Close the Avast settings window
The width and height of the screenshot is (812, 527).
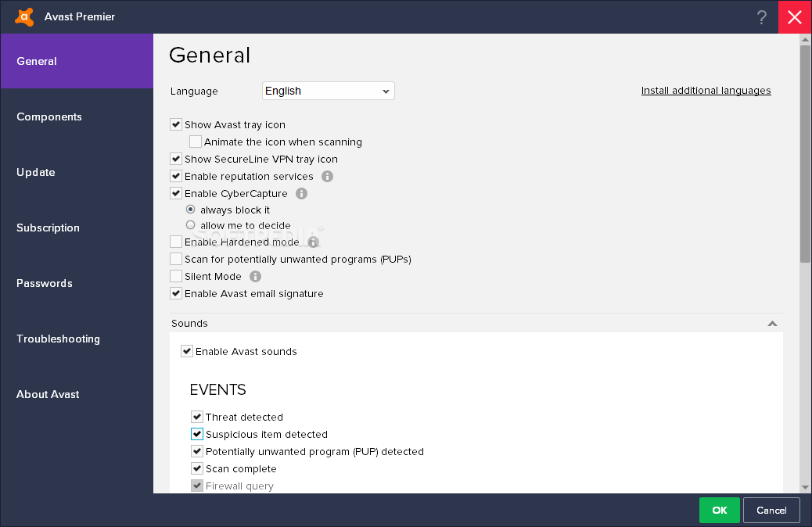[795, 17]
